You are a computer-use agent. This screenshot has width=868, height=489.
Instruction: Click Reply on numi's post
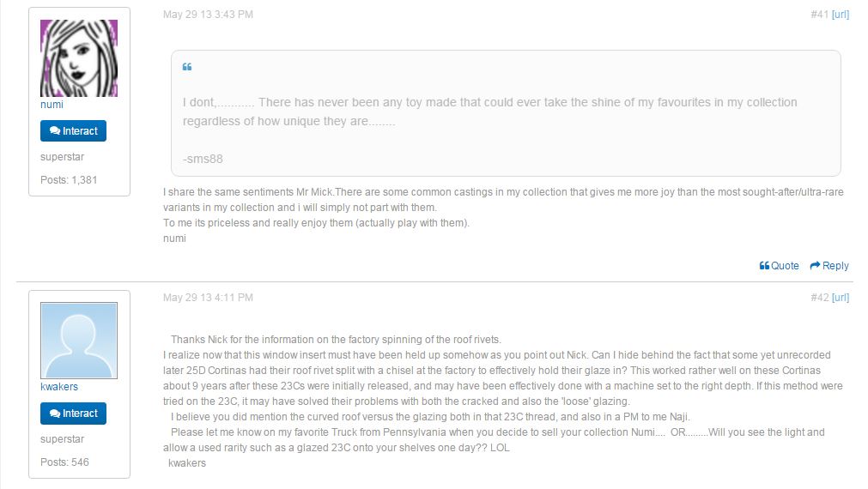[x=835, y=266]
